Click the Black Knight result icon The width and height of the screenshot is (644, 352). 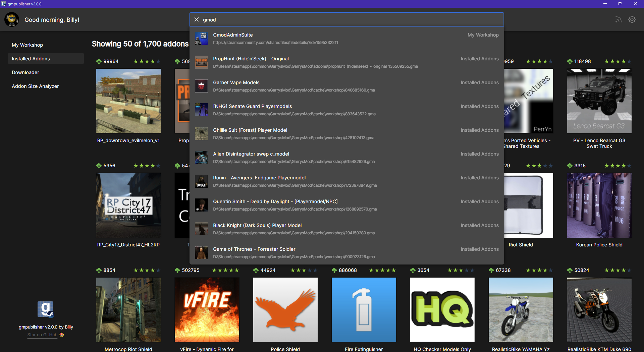(x=201, y=229)
